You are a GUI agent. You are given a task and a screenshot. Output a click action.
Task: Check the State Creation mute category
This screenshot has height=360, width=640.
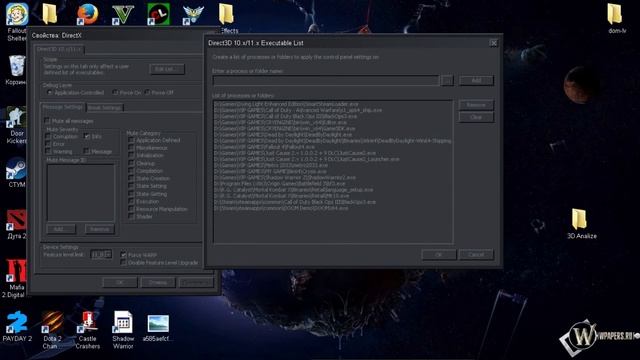(131, 178)
